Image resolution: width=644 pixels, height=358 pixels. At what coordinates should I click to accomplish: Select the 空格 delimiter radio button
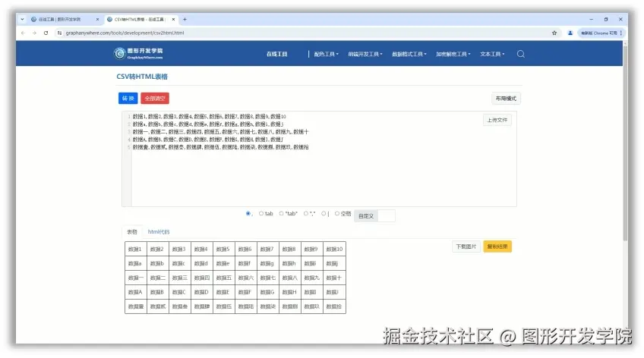(x=336, y=213)
